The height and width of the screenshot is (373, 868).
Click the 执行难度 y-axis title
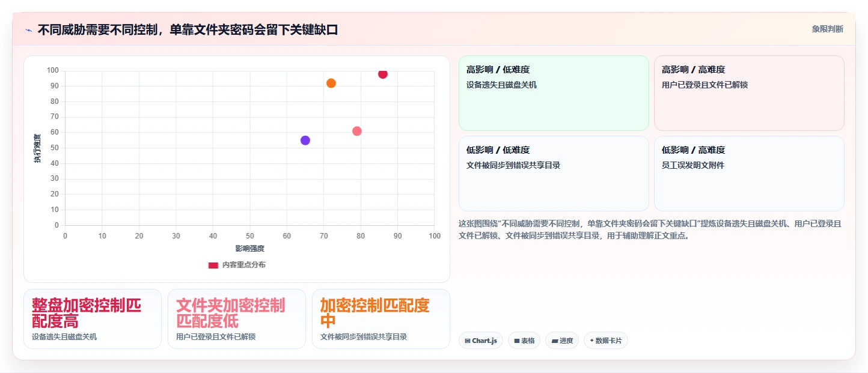click(x=37, y=148)
